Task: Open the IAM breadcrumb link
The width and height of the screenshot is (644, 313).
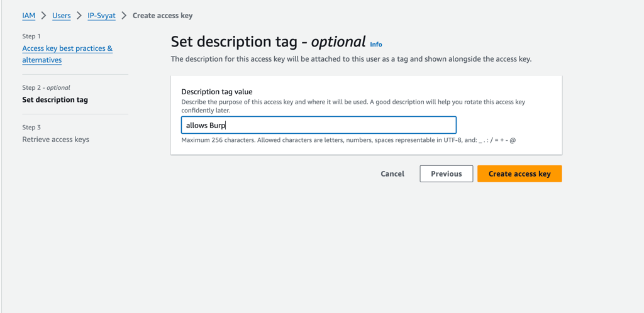Action: [29, 16]
